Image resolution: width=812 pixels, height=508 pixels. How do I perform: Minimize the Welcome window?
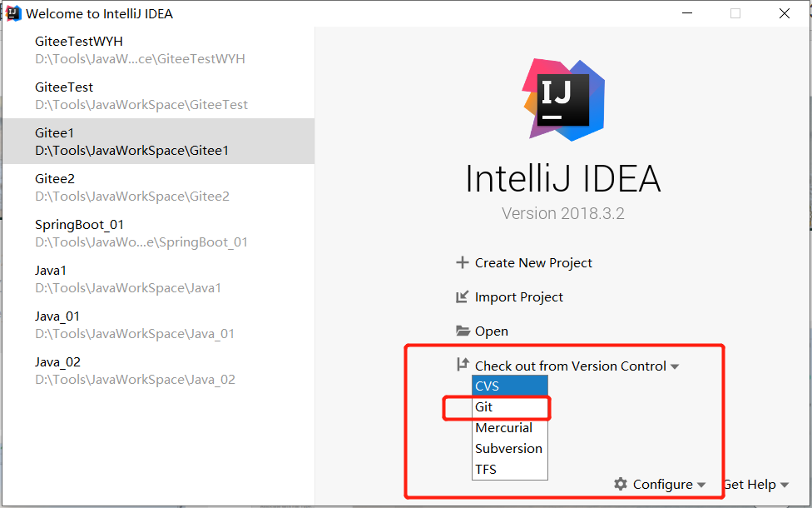click(687, 13)
